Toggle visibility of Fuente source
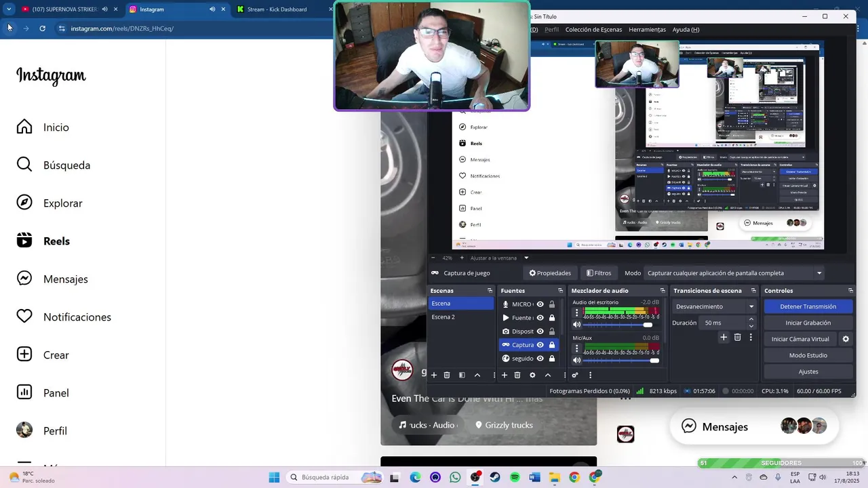Screen dimensions: 868x488 pyautogui.click(x=540, y=318)
